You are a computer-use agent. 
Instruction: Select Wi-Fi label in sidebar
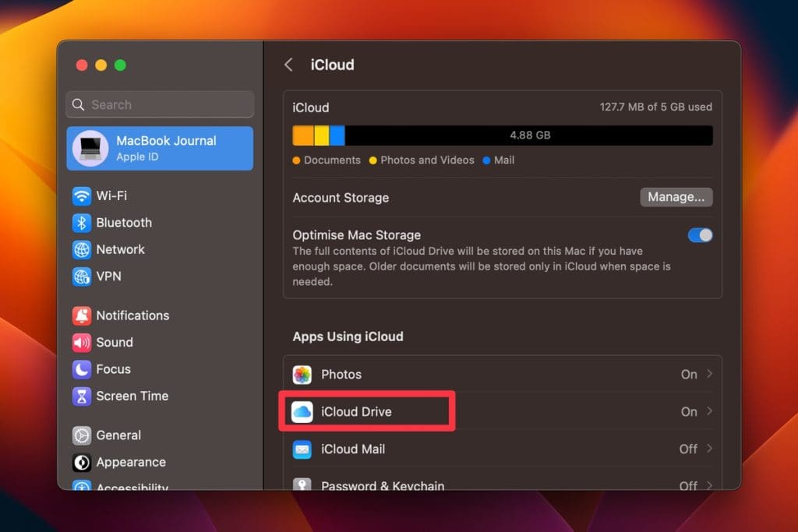tap(111, 196)
